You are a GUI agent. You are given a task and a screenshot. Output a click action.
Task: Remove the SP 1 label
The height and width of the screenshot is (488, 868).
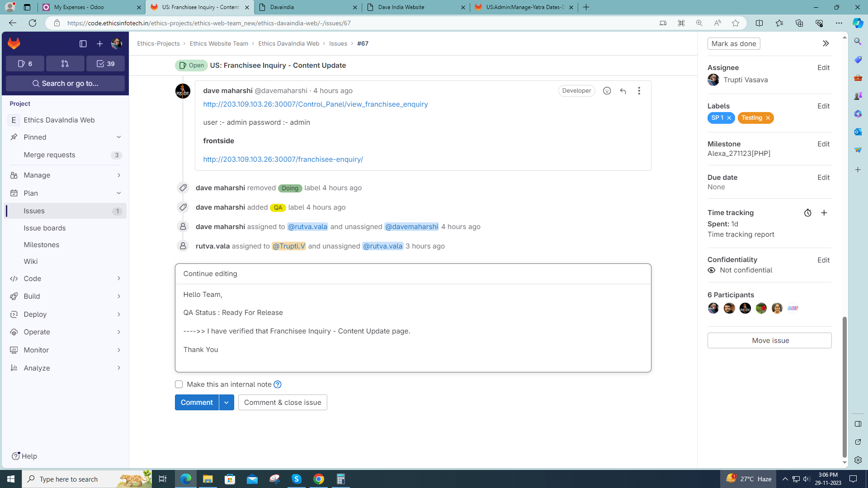729,118
